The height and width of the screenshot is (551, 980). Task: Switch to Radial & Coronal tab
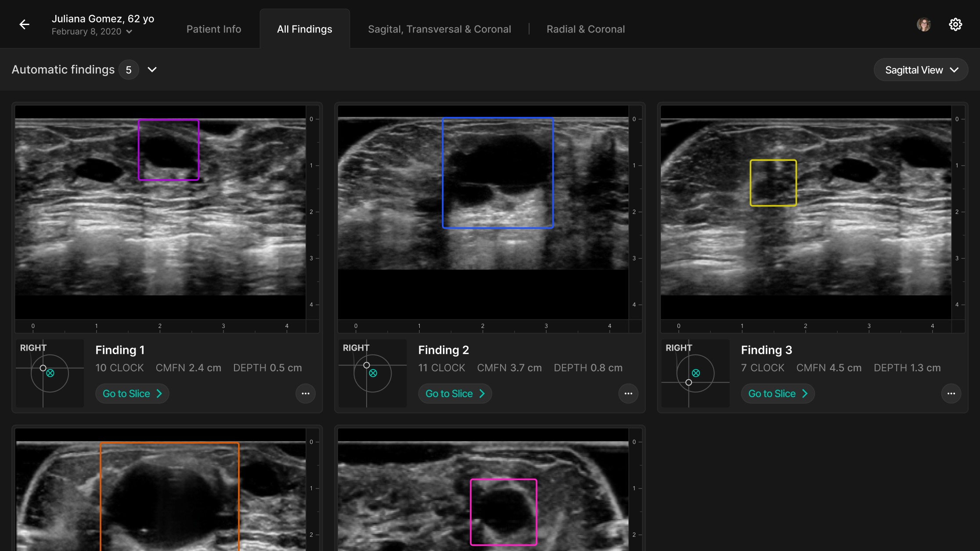click(x=585, y=29)
